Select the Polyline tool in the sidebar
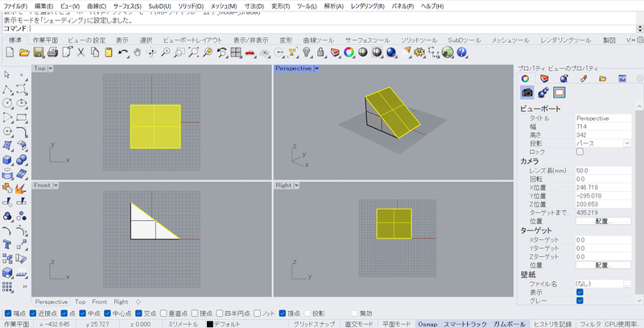 pos(7,89)
